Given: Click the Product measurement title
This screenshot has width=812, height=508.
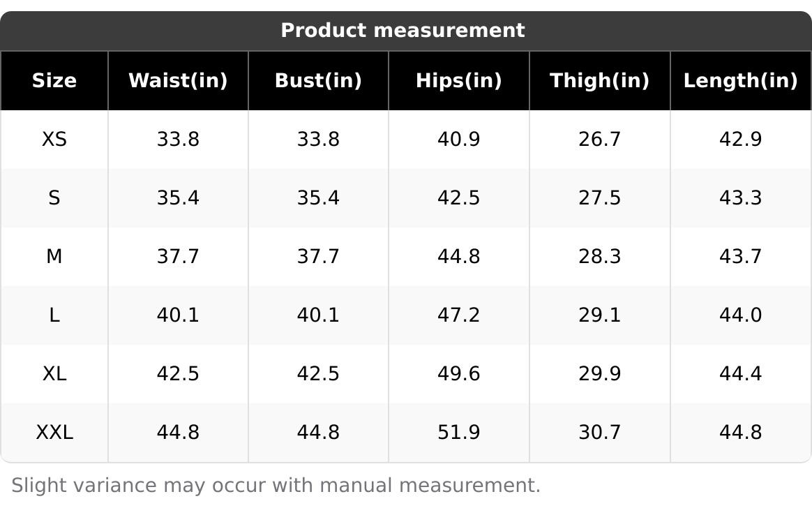Looking at the screenshot, I should (x=403, y=31).
